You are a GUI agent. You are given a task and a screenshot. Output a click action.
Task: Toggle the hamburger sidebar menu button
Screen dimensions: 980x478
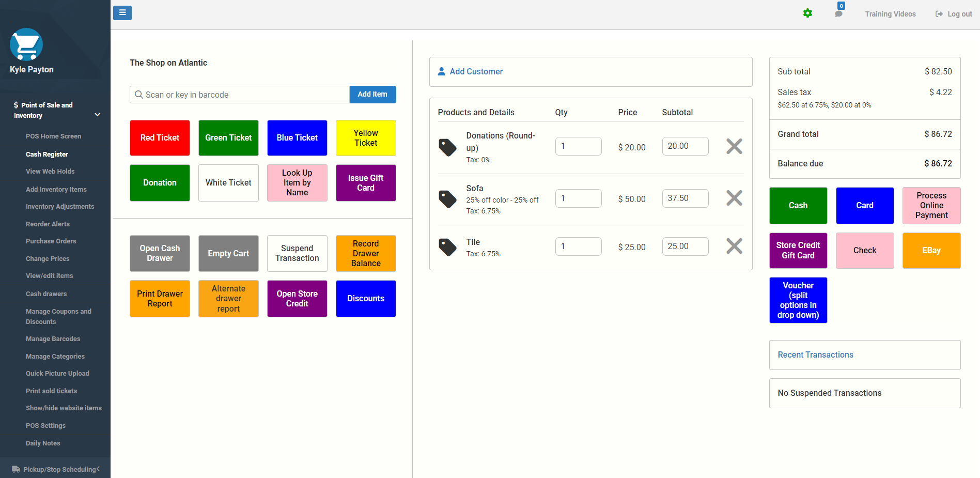coord(122,13)
